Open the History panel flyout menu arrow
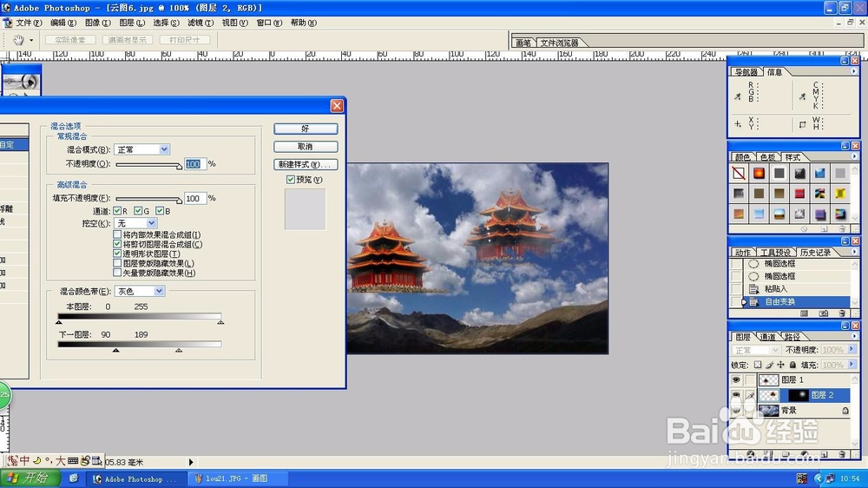Screen dimensions: 868x488 click(x=853, y=252)
